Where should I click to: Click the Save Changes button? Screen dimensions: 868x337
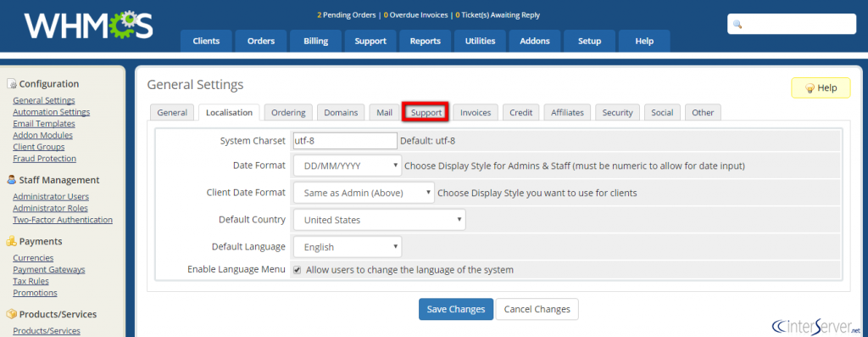click(455, 309)
